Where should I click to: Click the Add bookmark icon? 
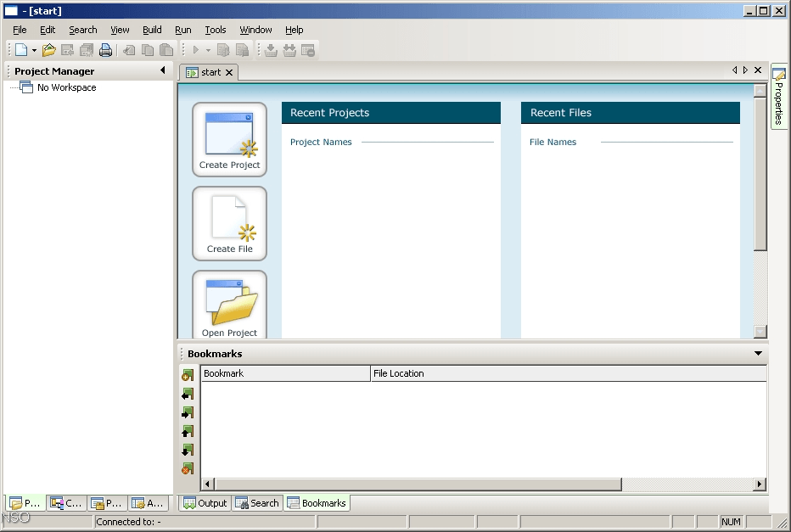click(x=188, y=375)
